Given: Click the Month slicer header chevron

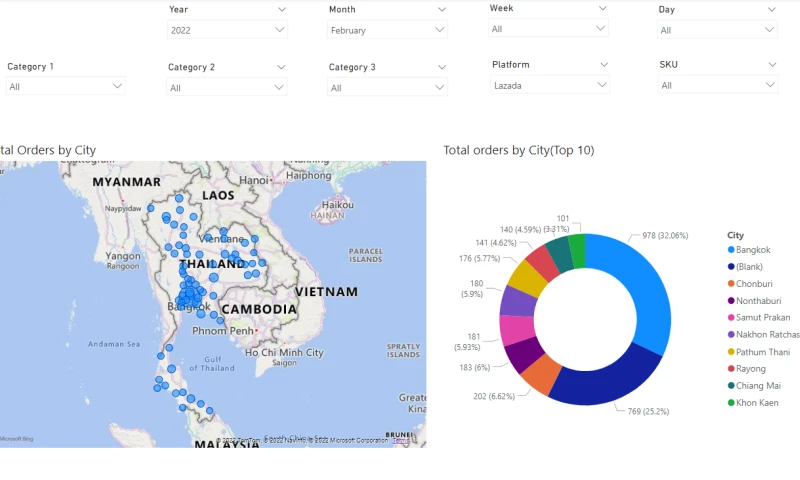Looking at the screenshot, I should [x=442, y=10].
